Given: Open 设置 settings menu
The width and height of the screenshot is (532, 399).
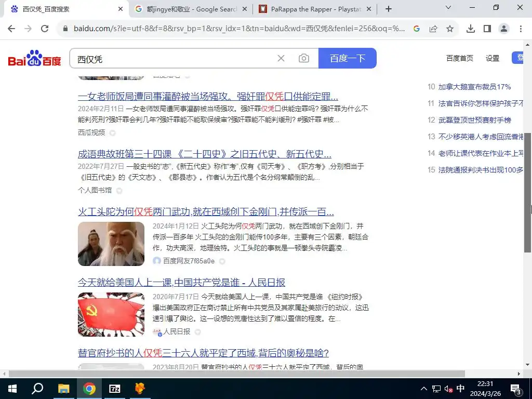Looking at the screenshot, I should click(x=493, y=58).
